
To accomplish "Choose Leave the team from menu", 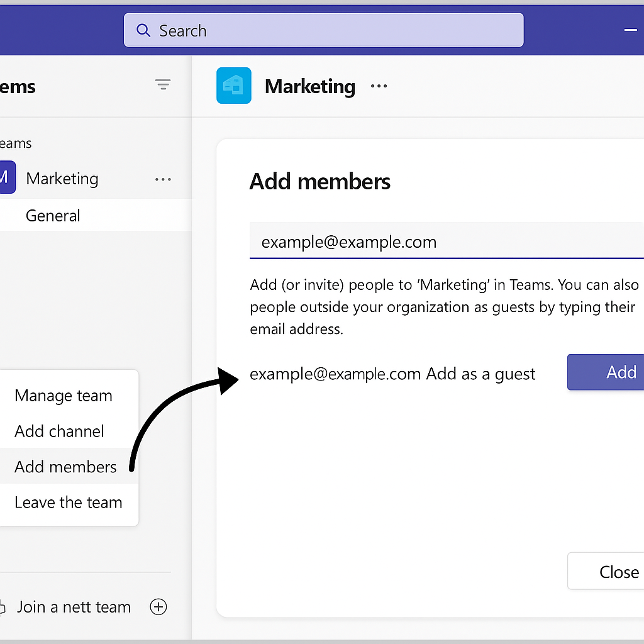I will click(x=68, y=502).
